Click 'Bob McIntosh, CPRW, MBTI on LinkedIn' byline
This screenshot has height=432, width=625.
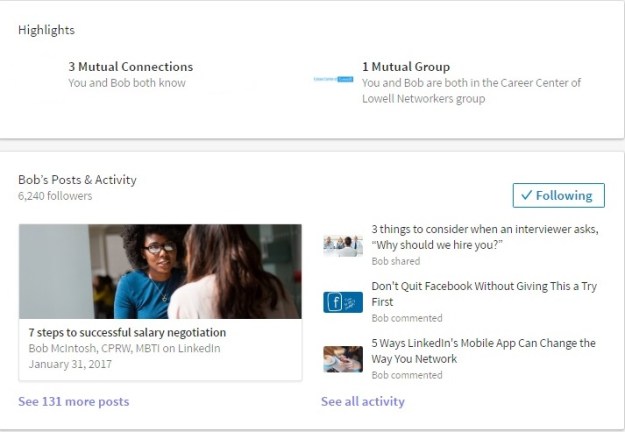(x=124, y=348)
